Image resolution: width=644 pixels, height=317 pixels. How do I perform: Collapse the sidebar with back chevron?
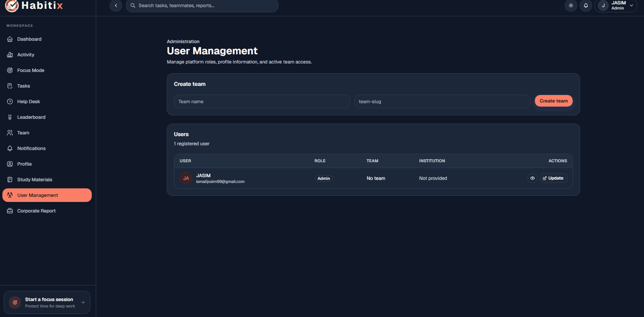(116, 5)
